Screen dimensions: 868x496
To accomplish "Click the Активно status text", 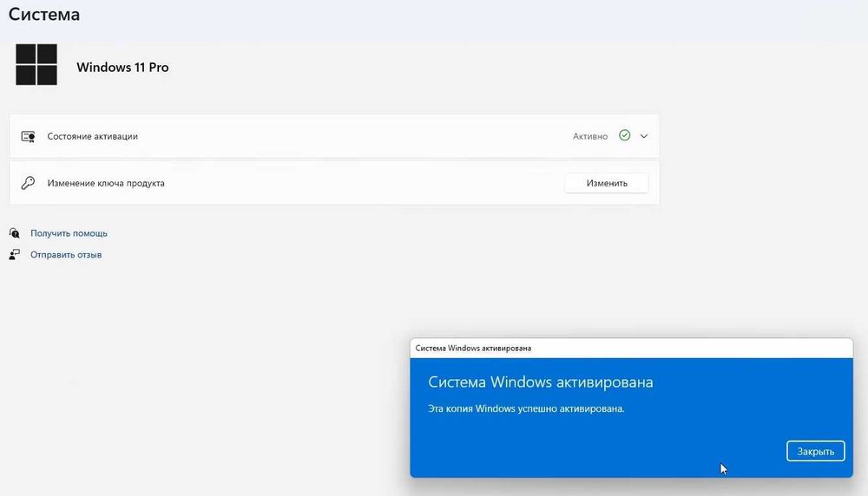I will point(590,136).
